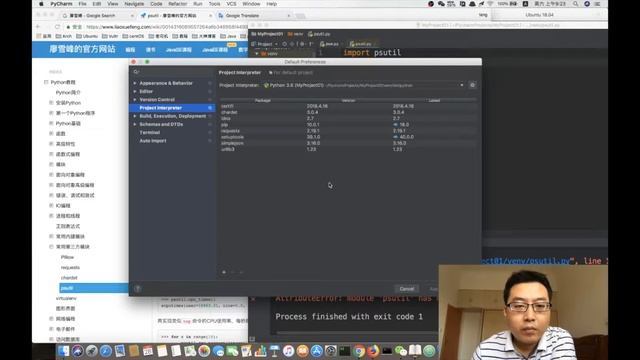
Task: Open Launchpad rocket icon in Dock
Action: (x=91, y=351)
